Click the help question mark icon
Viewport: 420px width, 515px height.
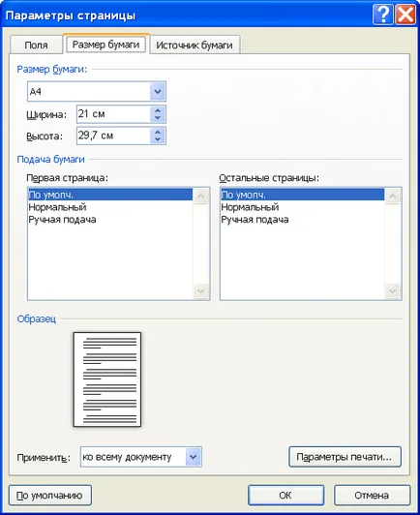[x=382, y=15]
